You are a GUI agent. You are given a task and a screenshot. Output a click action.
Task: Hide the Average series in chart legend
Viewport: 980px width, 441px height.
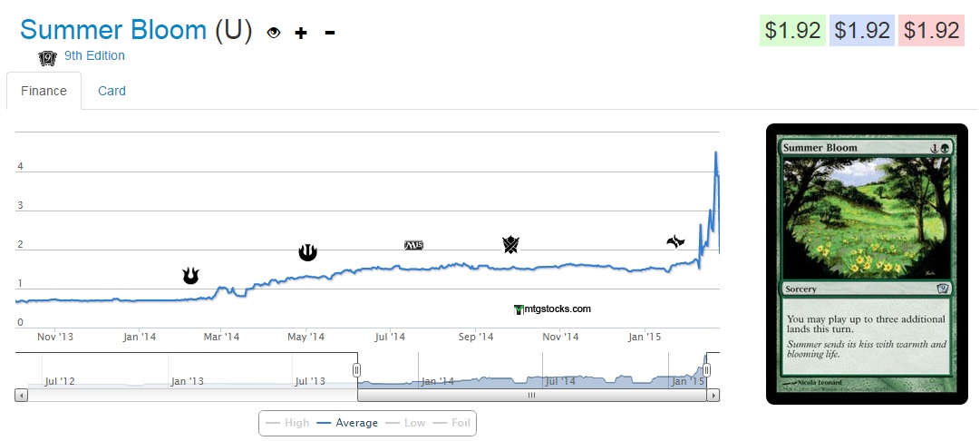pos(347,423)
